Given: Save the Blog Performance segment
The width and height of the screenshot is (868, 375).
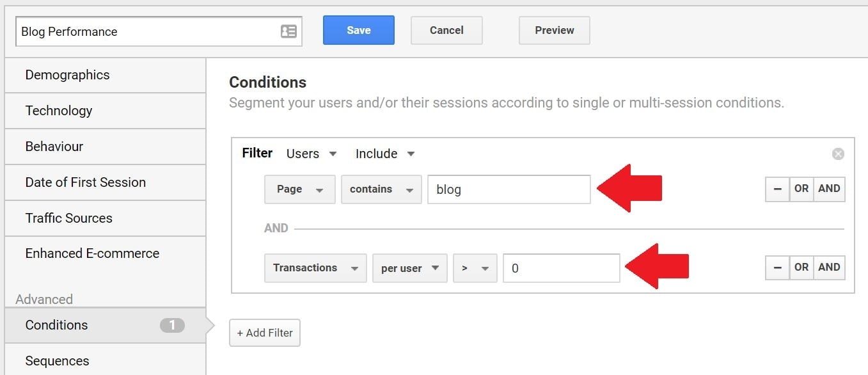Looking at the screenshot, I should click(x=358, y=29).
